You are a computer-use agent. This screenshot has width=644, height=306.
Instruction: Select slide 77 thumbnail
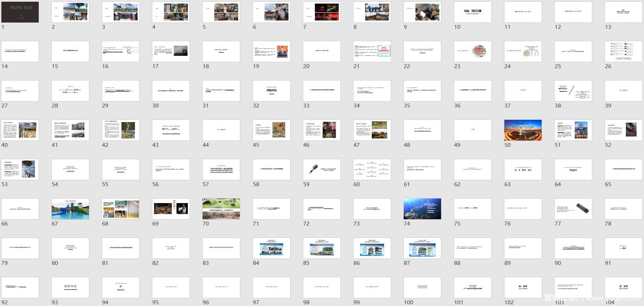pyautogui.click(x=573, y=209)
